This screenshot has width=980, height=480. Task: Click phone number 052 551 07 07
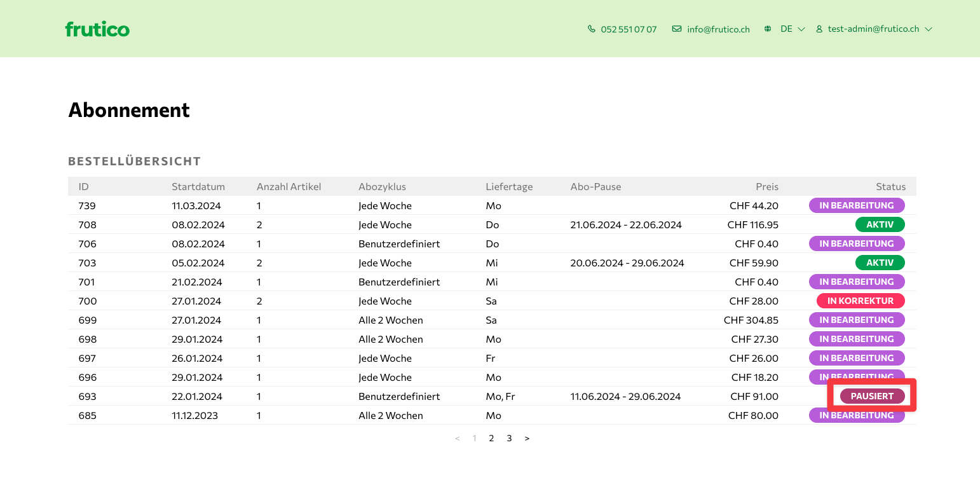[629, 29]
